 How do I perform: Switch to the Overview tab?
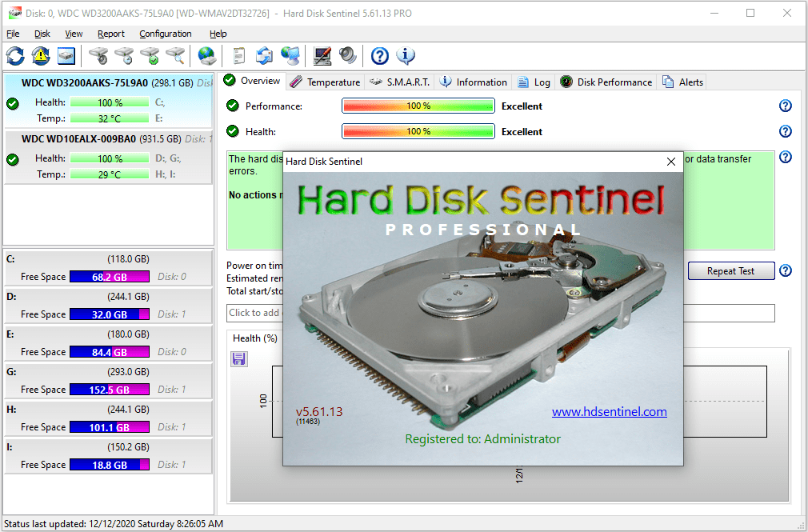253,81
